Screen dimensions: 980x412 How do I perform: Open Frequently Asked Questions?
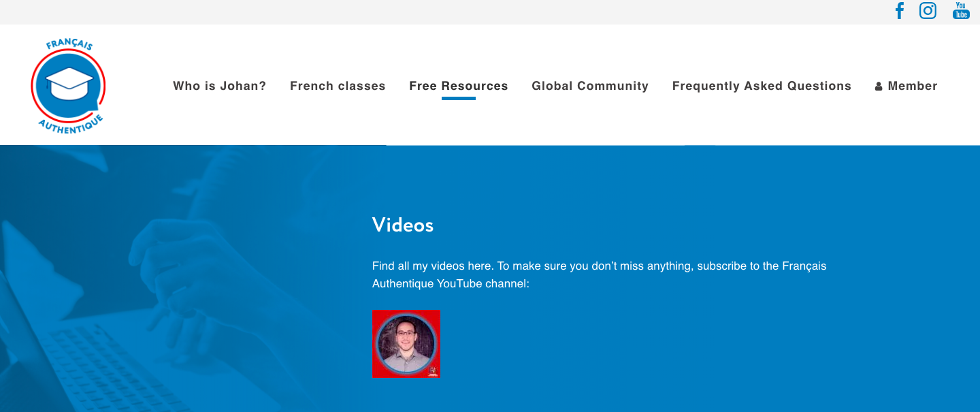762,86
